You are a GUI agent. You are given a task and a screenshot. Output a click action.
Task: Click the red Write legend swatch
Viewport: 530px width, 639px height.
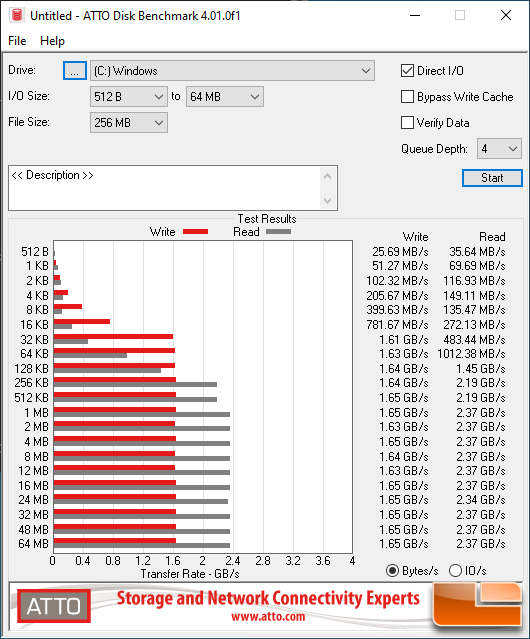pyautogui.click(x=196, y=231)
